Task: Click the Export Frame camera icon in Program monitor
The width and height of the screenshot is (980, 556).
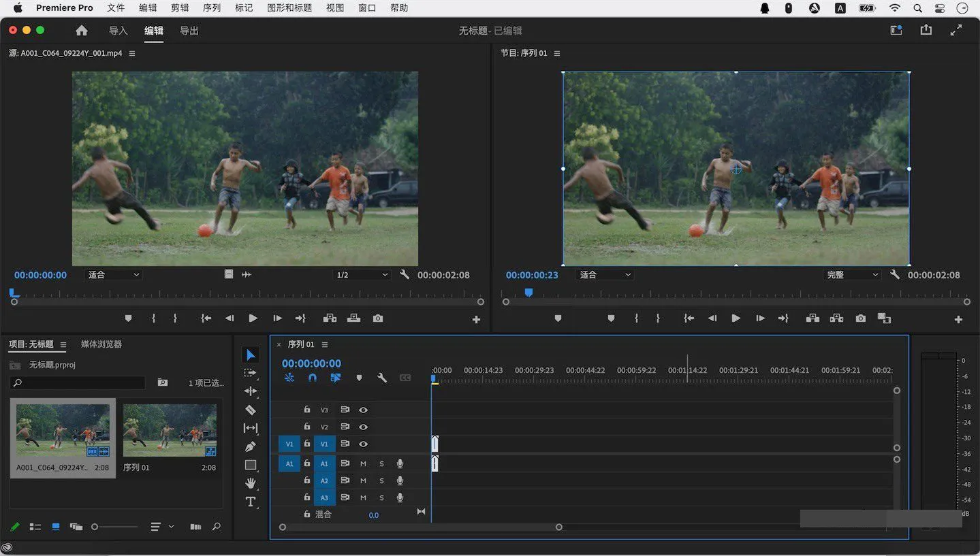Action: [861, 318]
